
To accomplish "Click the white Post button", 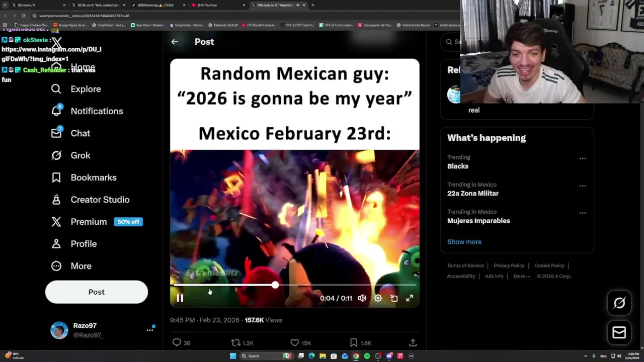I will (x=97, y=292).
